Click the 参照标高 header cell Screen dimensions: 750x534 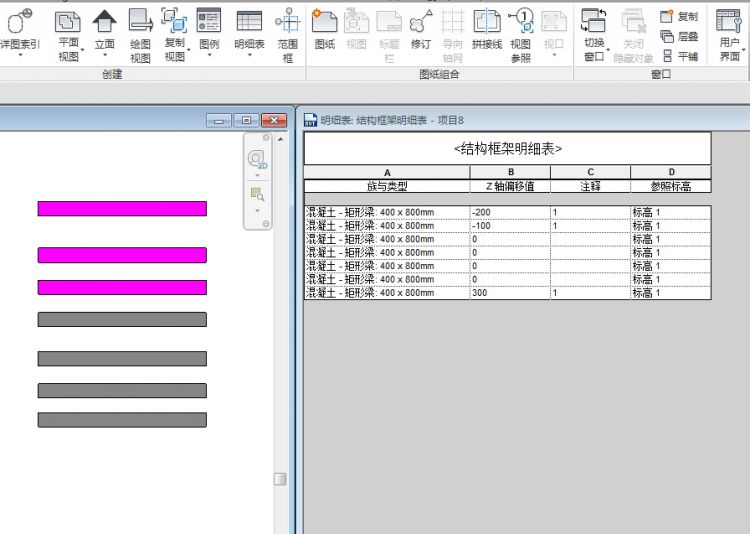(x=671, y=186)
